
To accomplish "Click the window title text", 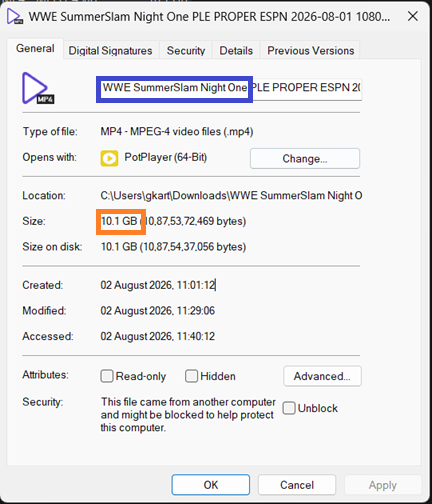I will click(x=209, y=17).
